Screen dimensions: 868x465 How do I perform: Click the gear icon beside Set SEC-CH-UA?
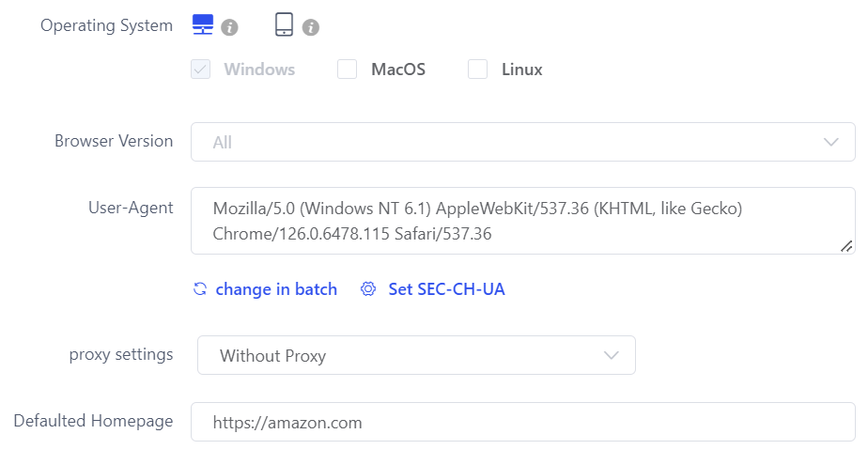pyautogui.click(x=368, y=289)
